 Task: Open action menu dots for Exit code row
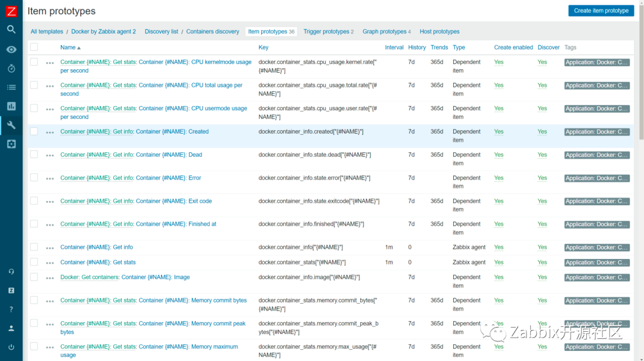click(x=49, y=202)
